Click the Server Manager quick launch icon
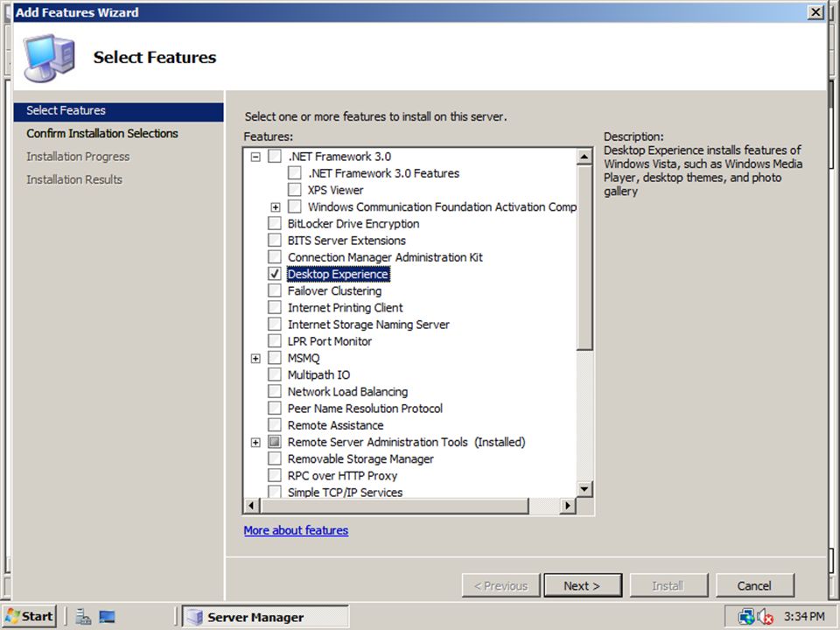The height and width of the screenshot is (630, 840). [83, 617]
